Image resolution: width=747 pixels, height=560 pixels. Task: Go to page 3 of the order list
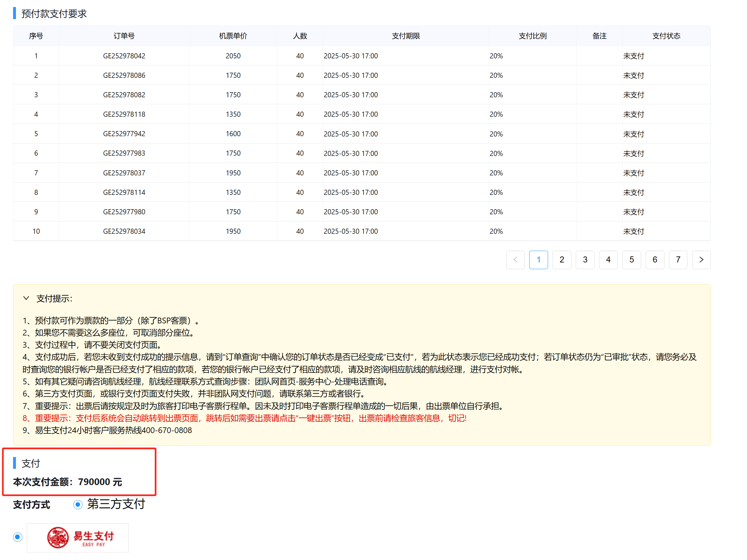[x=585, y=260]
